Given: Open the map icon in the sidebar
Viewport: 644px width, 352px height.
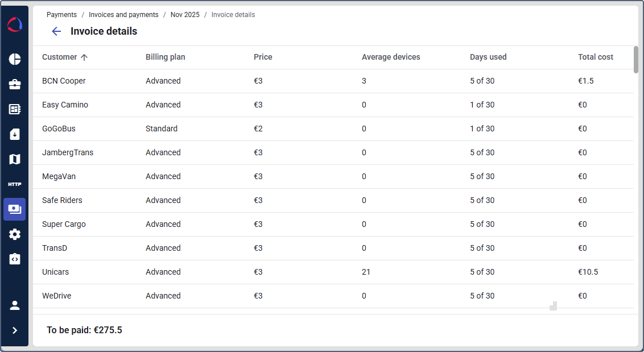Looking at the screenshot, I should [x=15, y=159].
